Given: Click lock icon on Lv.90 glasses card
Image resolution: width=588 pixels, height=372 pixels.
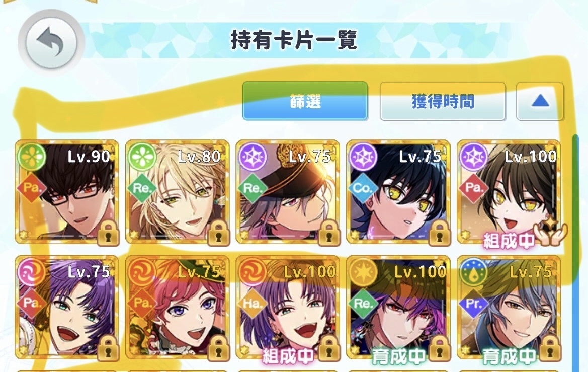Looking at the screenshot, I should 108,233.
